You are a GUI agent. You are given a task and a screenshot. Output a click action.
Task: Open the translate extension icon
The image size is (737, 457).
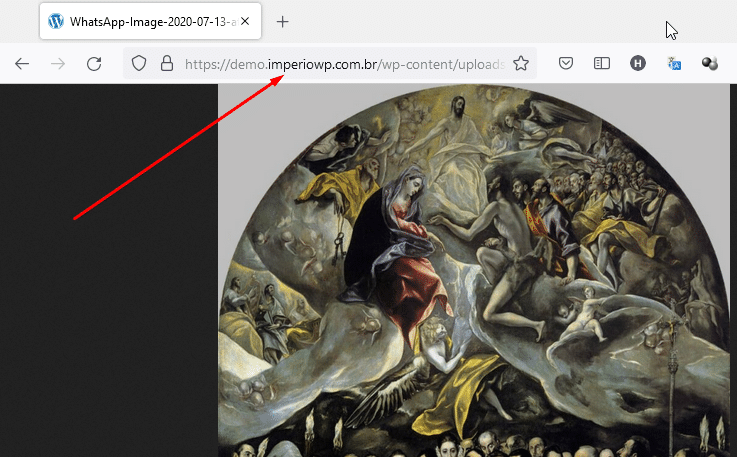[x=675, y=64]
